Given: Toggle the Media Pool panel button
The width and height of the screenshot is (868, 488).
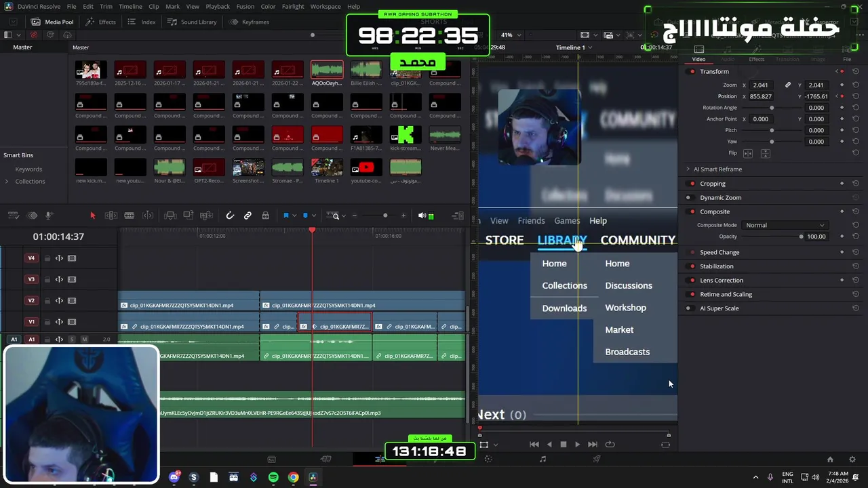Looking at the screenshot, I should coord(54,22).
